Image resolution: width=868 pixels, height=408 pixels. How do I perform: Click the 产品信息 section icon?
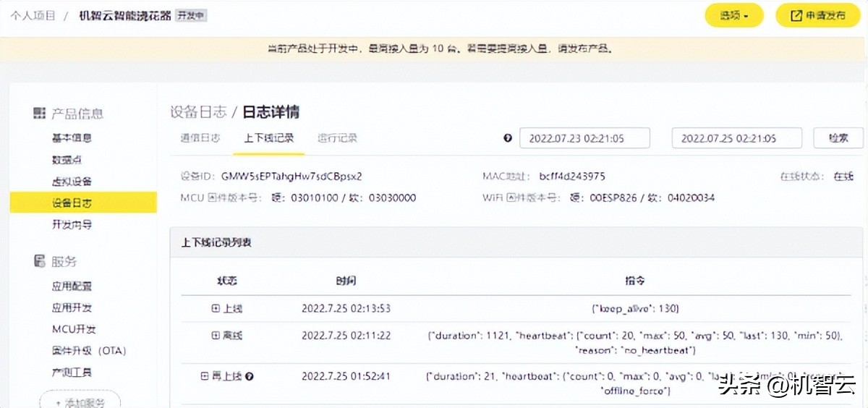tap(39, 114)
